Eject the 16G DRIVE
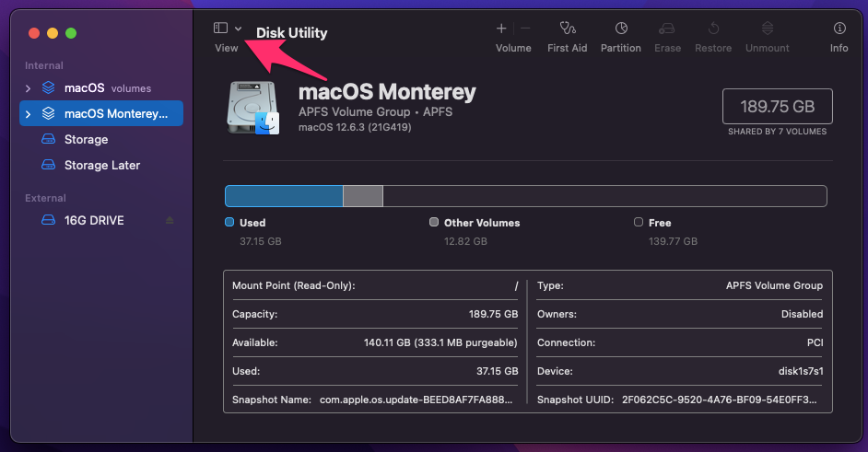The height and width of the screenshot is (452, 868). tap(170, 220)
